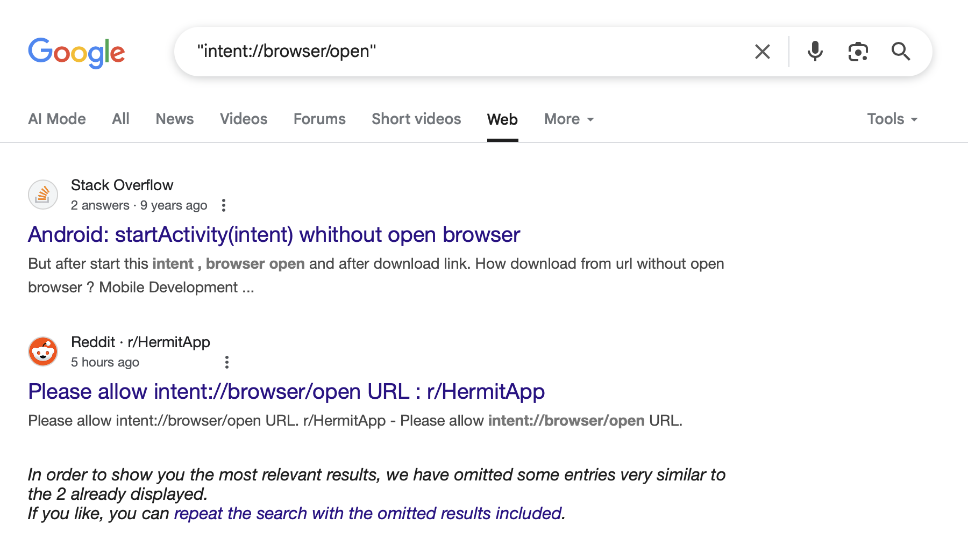Select the All results tab
The image size is (968, 560).
(x=121, y=119)
